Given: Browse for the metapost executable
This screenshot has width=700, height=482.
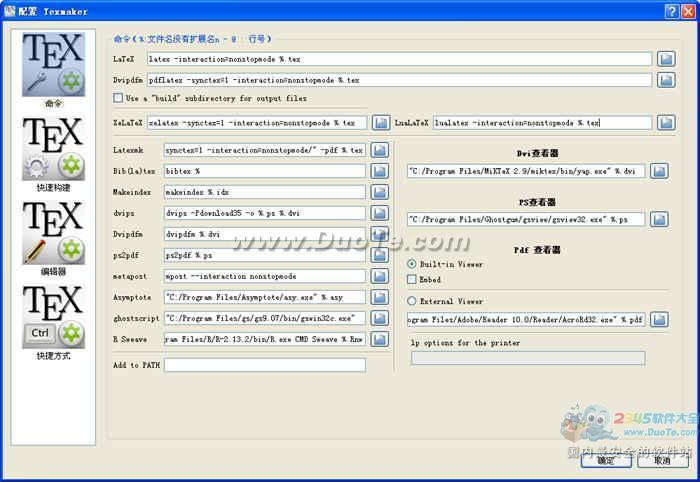Looking at the screenshot, I should (x=379, y=276).
